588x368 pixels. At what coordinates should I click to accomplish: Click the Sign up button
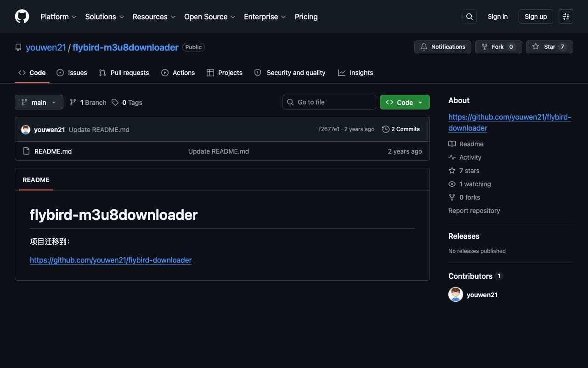[536, 17]
